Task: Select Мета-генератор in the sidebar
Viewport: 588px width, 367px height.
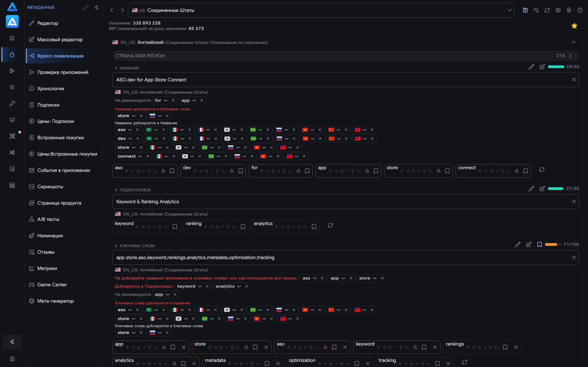Action: [x=62, y=301]
